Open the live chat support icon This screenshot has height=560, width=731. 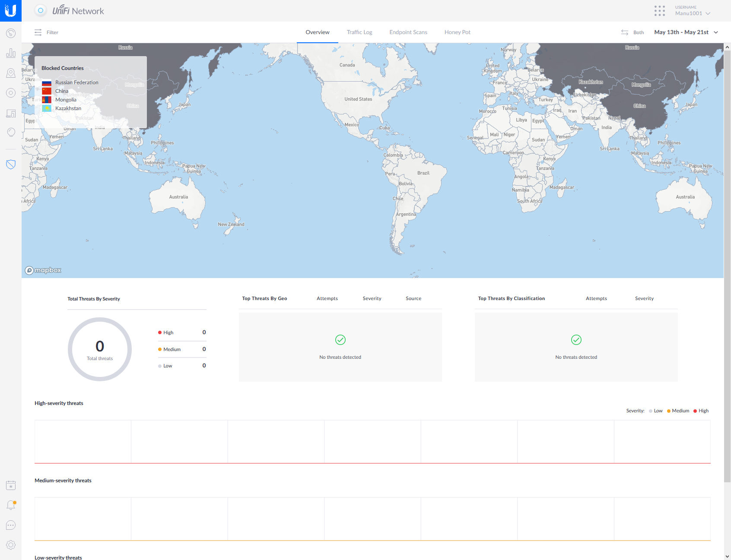11,525
